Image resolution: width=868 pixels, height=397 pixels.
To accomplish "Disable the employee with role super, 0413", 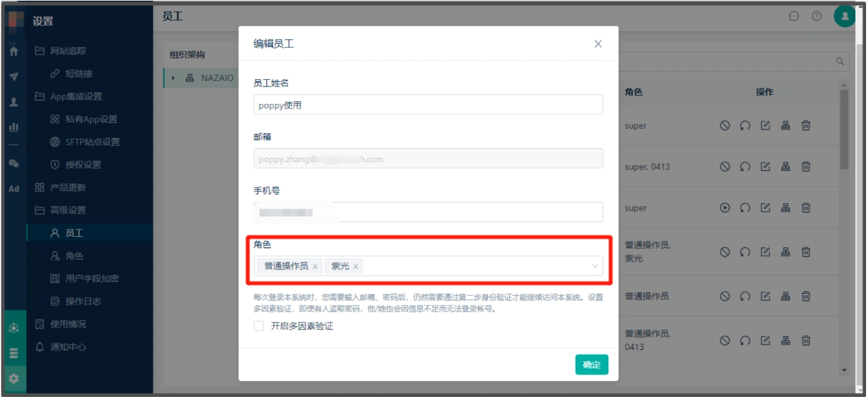I will coord(724,167).
